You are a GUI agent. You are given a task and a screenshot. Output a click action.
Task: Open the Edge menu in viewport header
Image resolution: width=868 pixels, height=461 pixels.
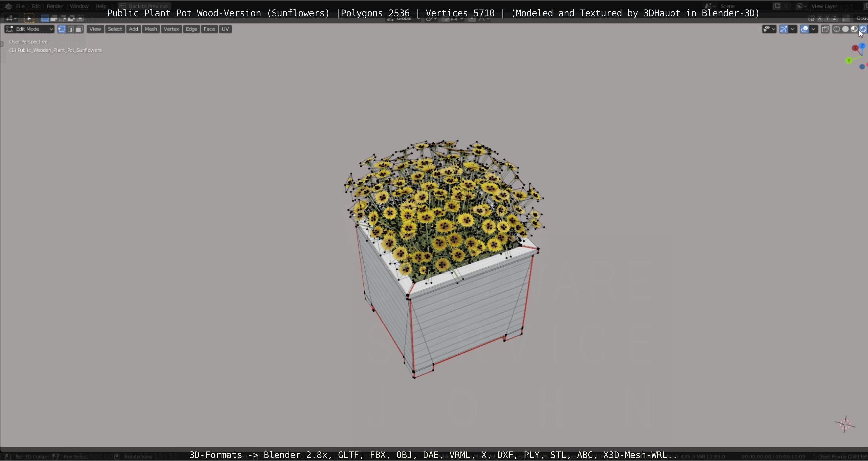192,29
